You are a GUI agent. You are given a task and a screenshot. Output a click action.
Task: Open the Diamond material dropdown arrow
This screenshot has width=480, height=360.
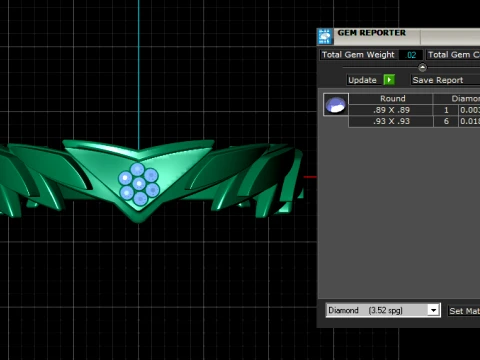pos(433,310)
